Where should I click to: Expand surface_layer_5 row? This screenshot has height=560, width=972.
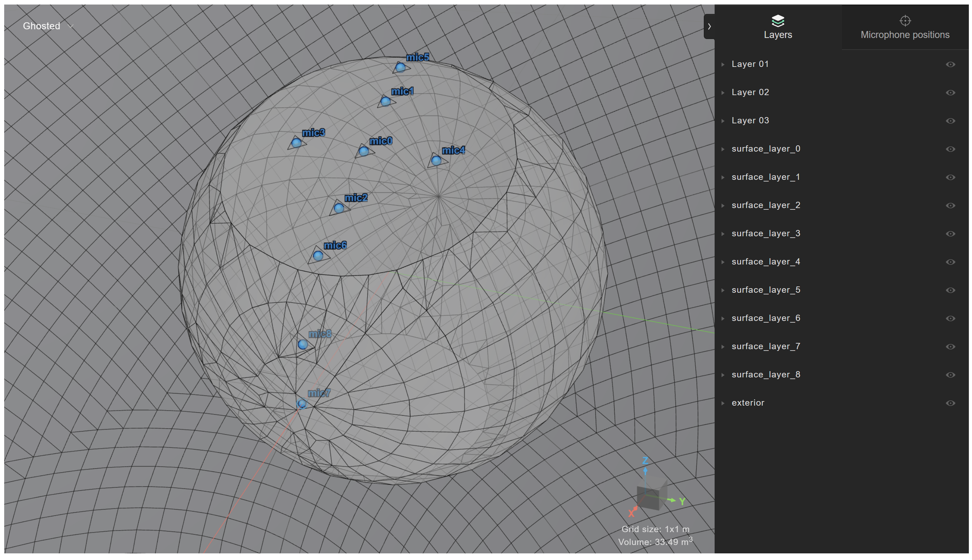[x=723, y=290]
